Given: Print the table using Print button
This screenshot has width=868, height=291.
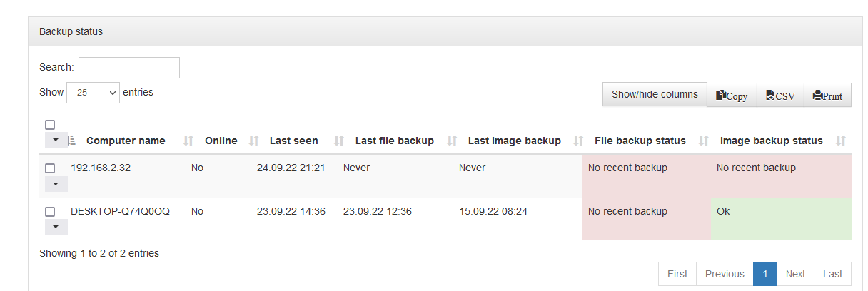Looking at the screenshot, I should (827, 96).
